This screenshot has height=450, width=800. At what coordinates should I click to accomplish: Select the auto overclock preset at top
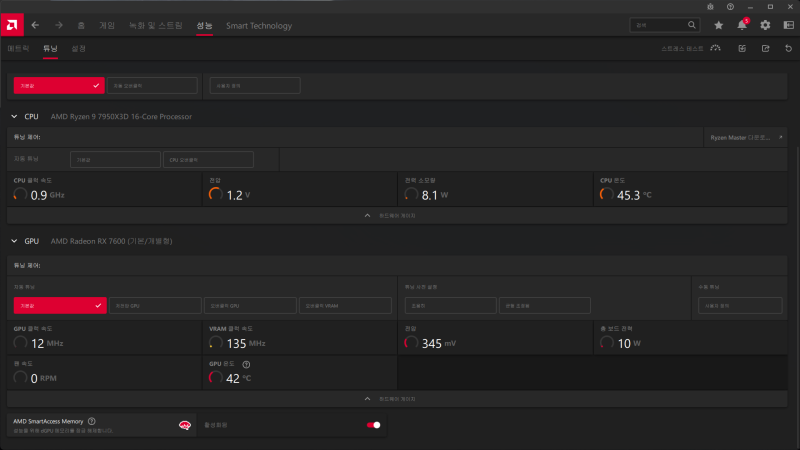[152, 86]
